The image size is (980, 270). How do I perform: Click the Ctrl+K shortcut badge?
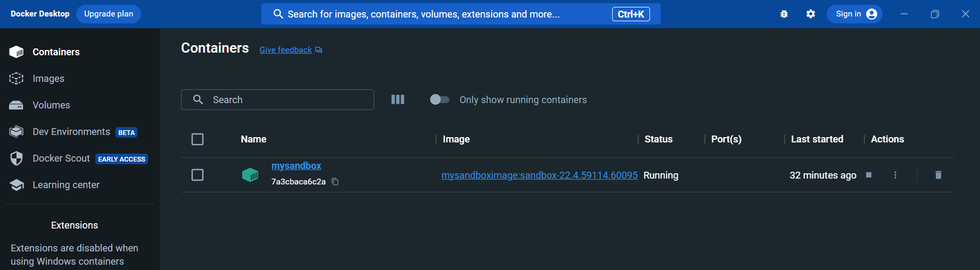coord(631,14)
